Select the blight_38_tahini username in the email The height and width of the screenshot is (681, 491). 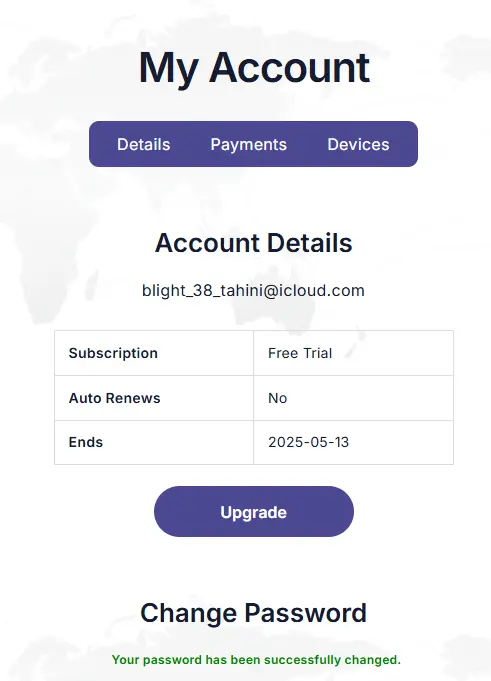pyautogui.click(x=202, y=291)
